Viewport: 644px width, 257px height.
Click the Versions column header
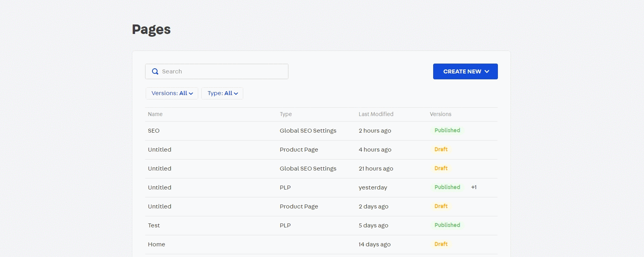[x=440, y=114]
